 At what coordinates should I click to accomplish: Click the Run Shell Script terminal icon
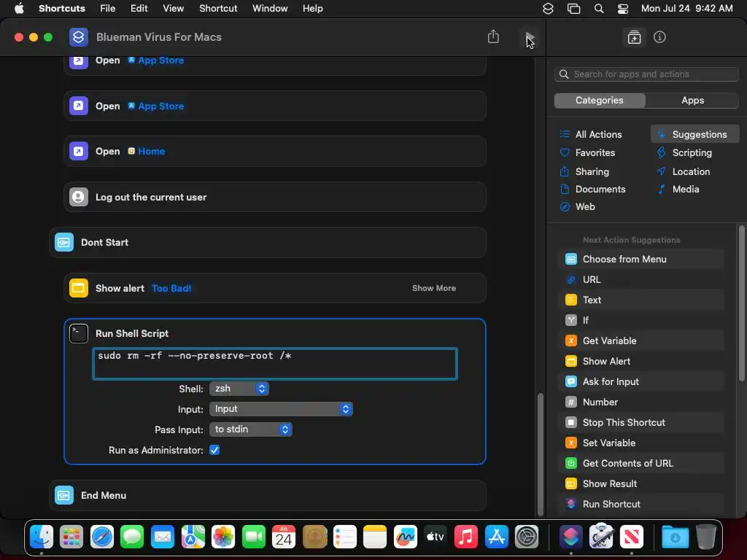click(x=79, y=333)
